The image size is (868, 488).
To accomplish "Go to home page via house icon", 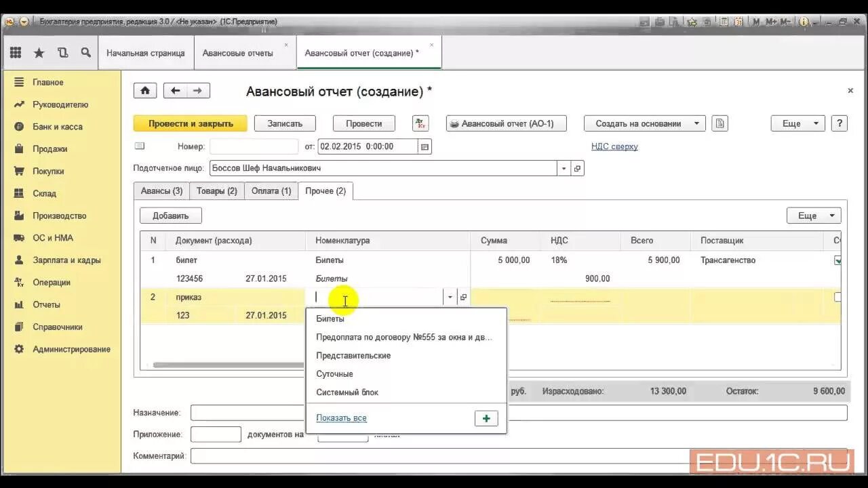I will click(x=145, y=91).
